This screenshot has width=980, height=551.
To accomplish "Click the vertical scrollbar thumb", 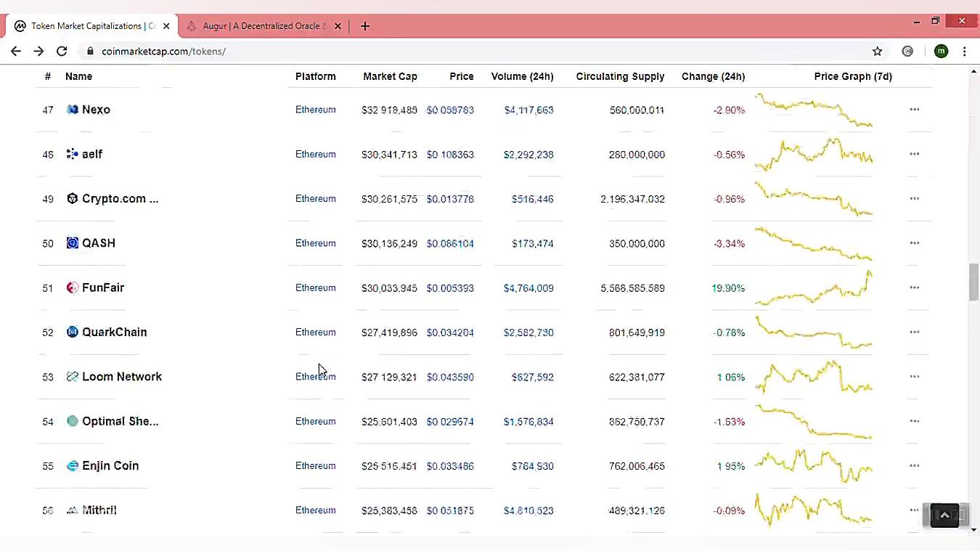I will [x=973, y=282].
